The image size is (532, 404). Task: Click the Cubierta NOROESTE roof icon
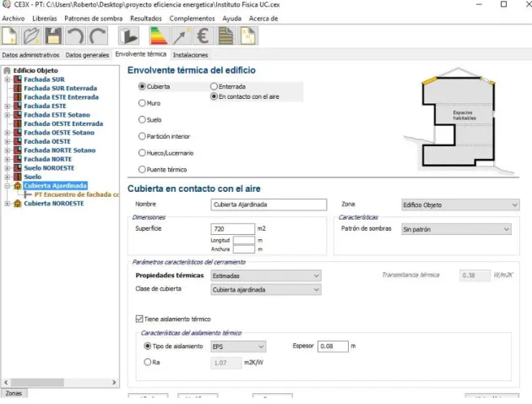[x=18, y=204]
